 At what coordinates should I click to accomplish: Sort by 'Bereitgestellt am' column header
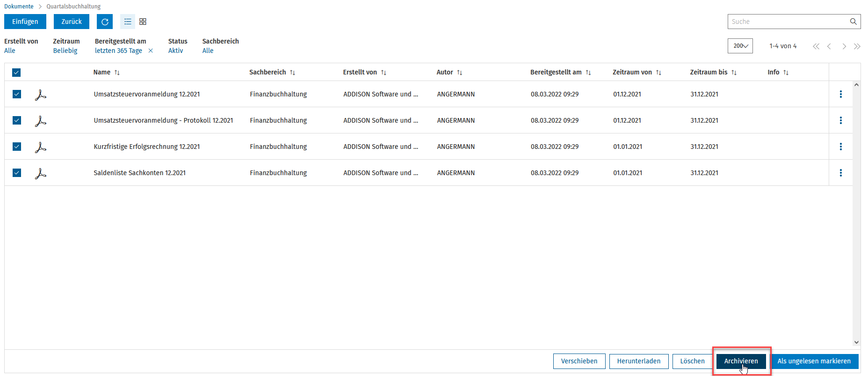point(561,72)
